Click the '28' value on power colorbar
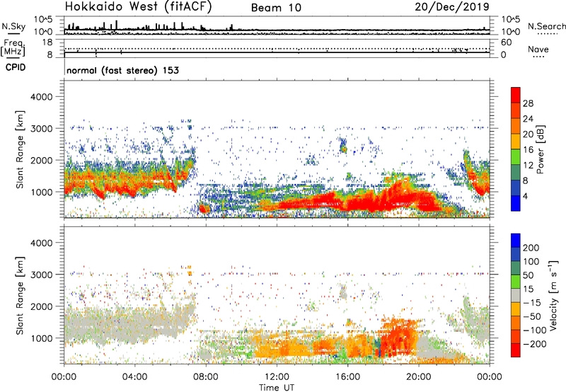 (528, 103)
